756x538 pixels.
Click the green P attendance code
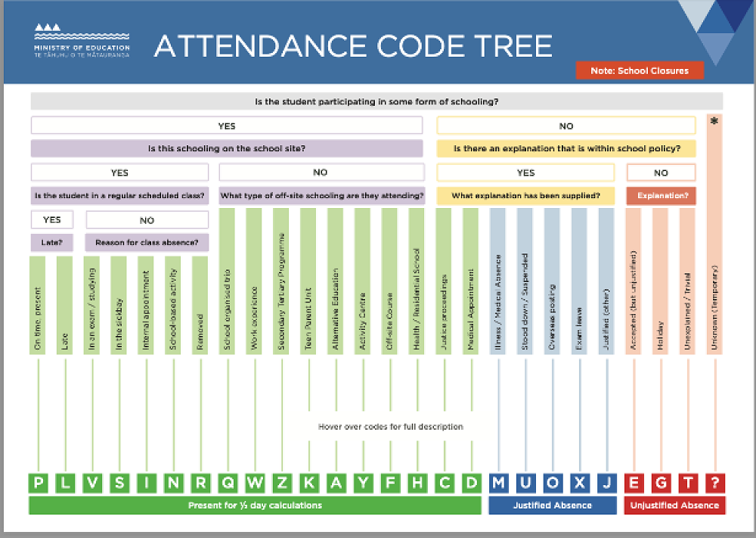[x=39, y=483]
